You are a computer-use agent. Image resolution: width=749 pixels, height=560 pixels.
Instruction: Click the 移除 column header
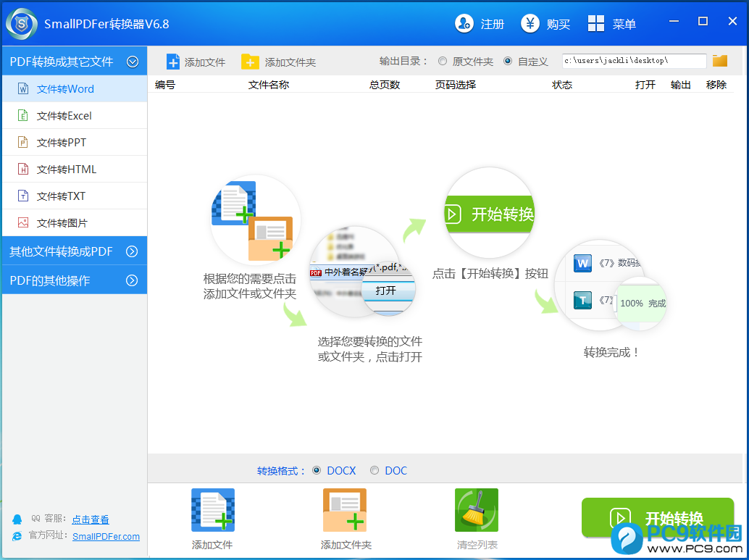[716, 85]
